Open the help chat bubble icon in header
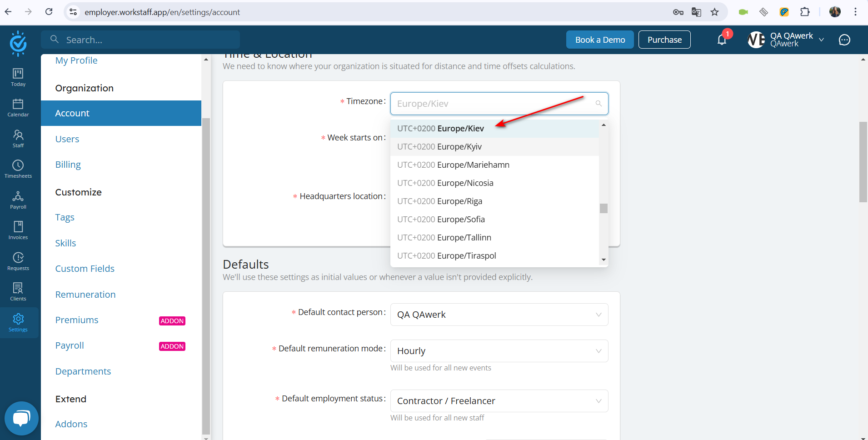The image size is (868, 440). pyautogui.click(x=844, y=40)
